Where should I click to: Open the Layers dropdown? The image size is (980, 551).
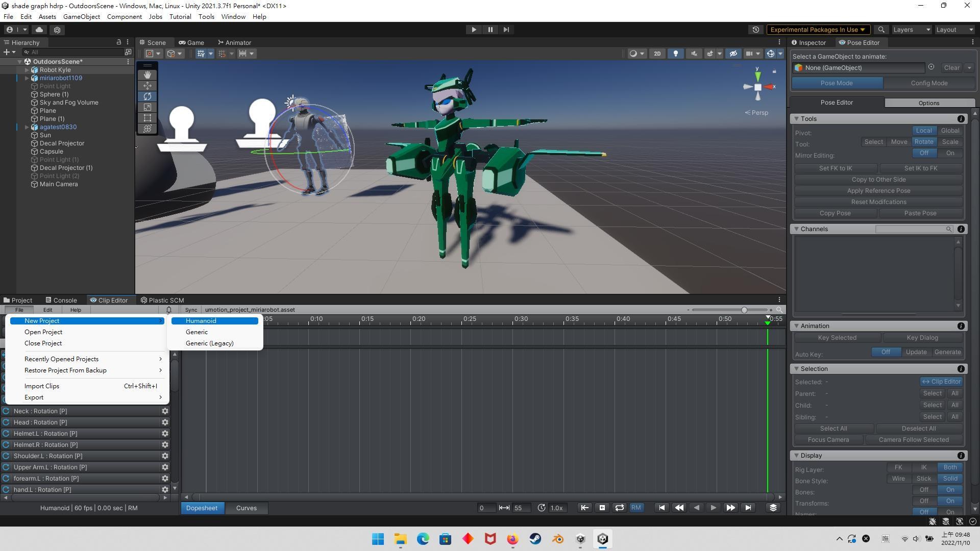(x=911, y=30)
